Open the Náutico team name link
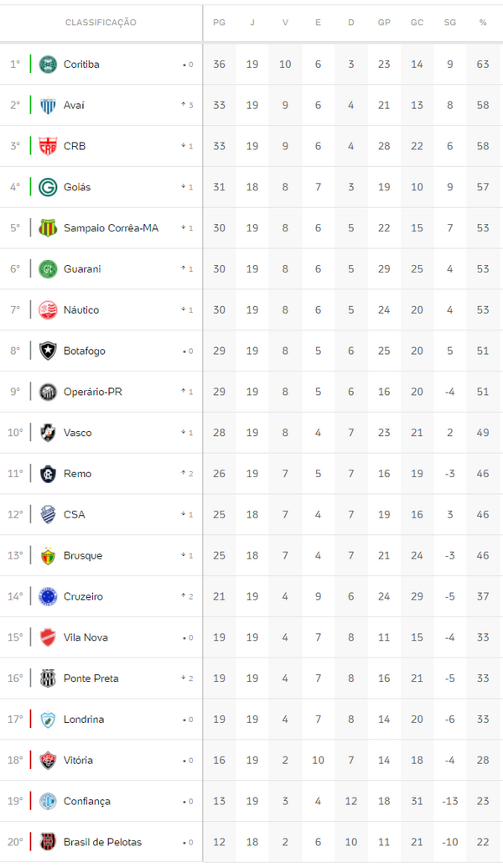The height and width of the screenshot is (868, 503). click(81, 310)
